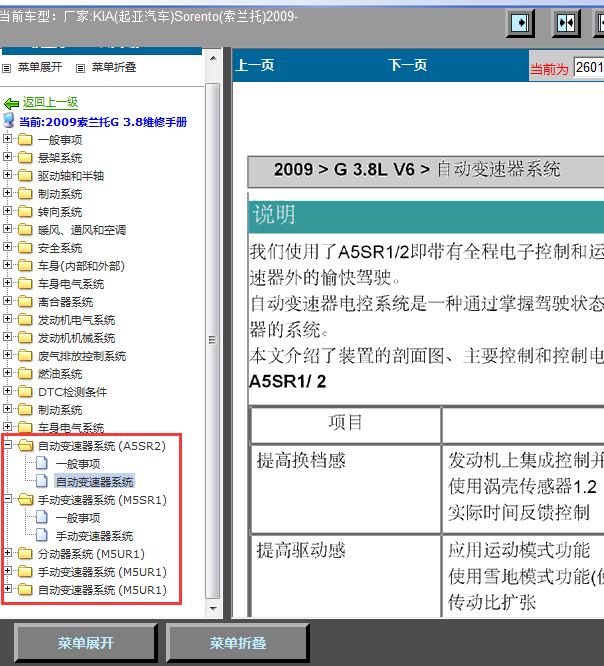Click the 返回上一级 link
The width and height of the screenshot is (604, 666).
click(x=50, y=102)
